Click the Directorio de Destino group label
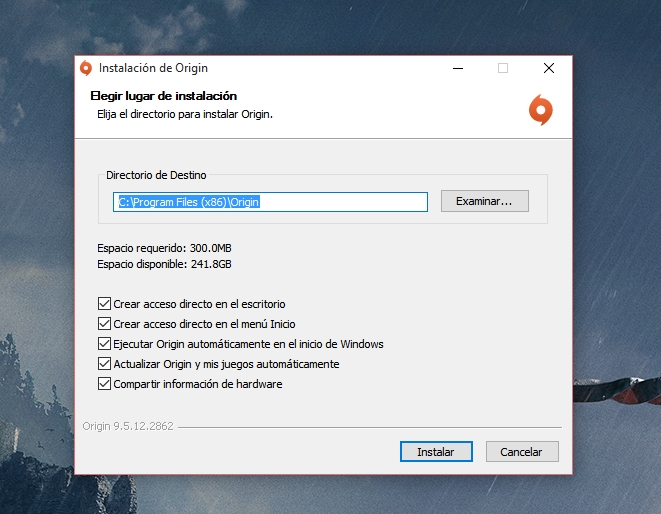This screenshot has height=514, width=661. click(156, 175)
